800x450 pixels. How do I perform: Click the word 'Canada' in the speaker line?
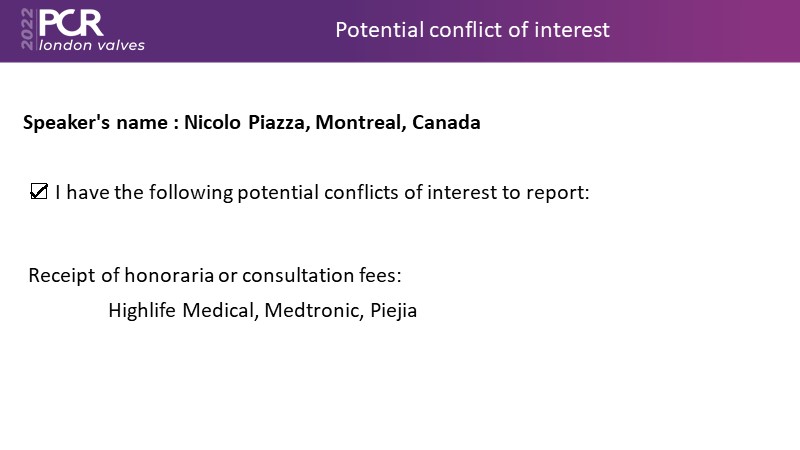pos(446,122)
